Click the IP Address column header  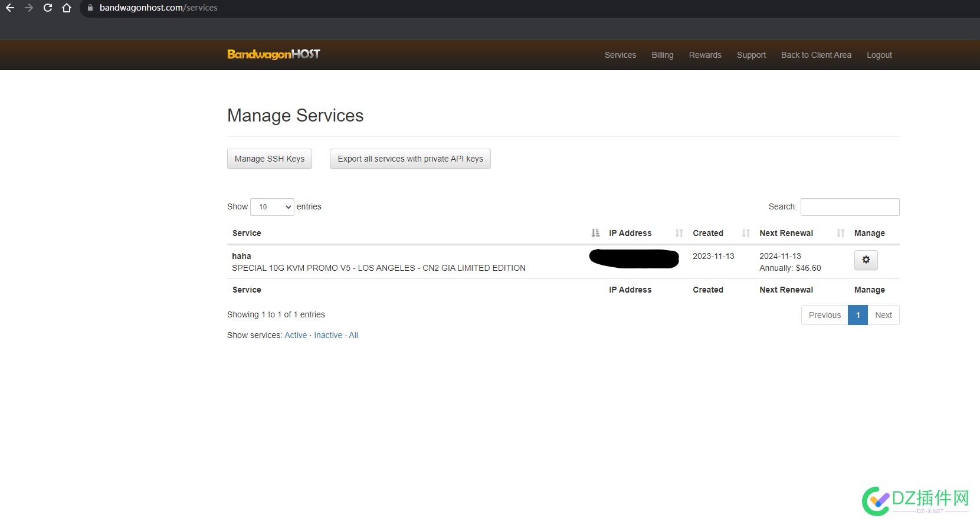[630, 233]
